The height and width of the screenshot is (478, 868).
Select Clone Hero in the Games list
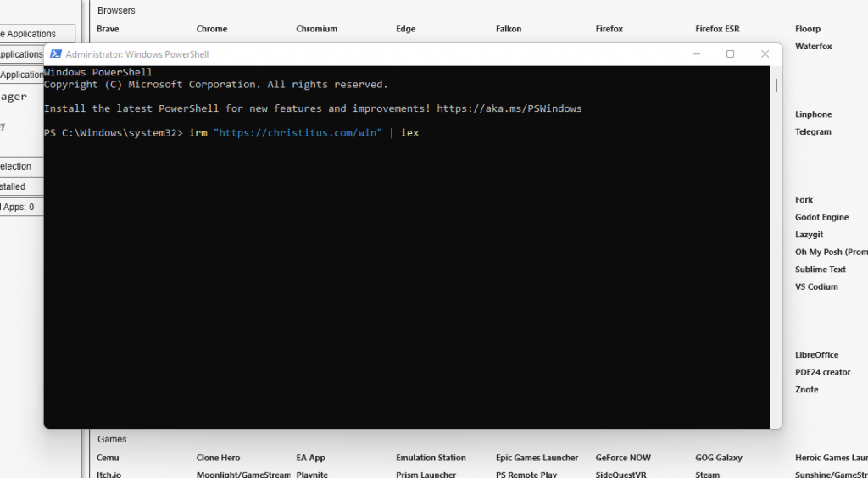point(218,458)
